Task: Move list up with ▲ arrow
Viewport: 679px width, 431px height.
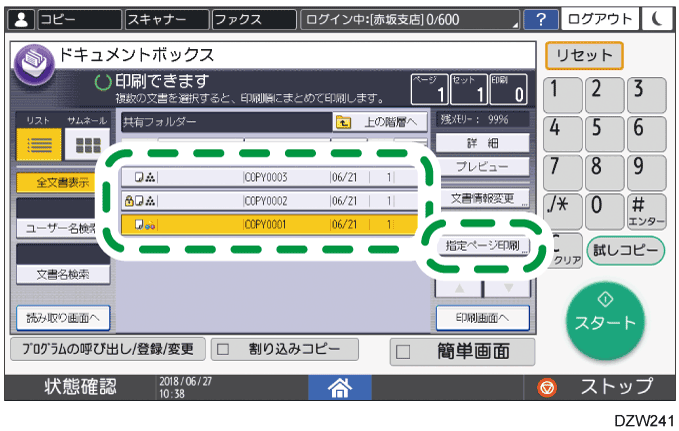Action: tap(459, 288)
